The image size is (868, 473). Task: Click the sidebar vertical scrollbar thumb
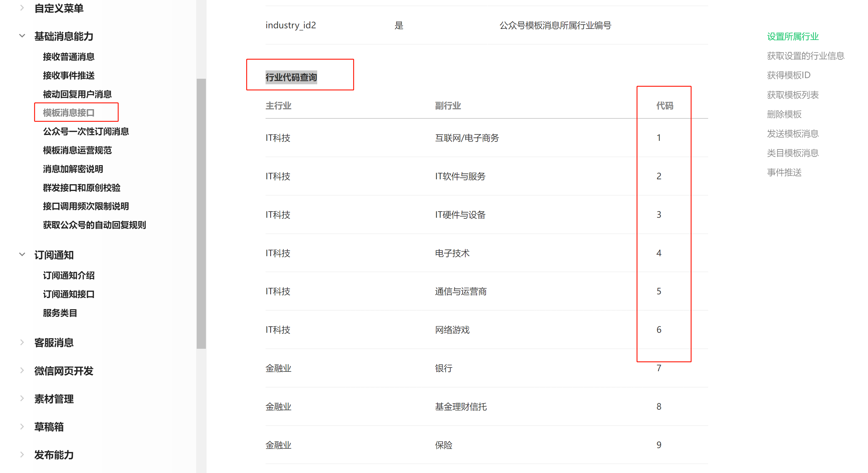[201, 213]
